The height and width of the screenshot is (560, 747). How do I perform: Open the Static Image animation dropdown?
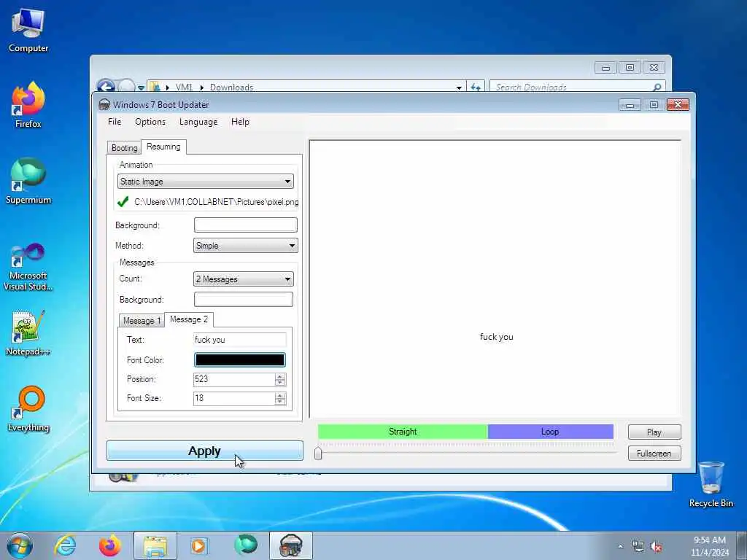click(x=205, y=182)
